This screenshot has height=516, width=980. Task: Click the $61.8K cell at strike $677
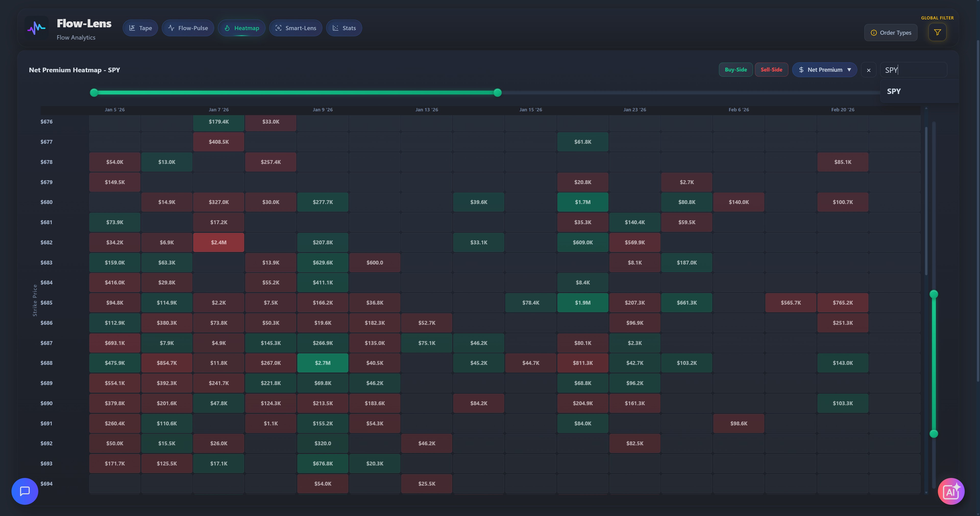click(x=583, y=142)
